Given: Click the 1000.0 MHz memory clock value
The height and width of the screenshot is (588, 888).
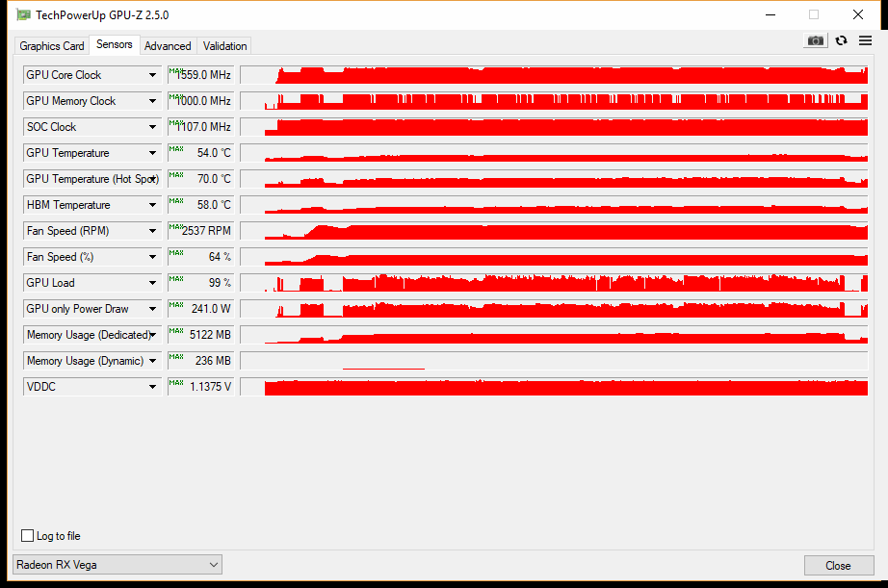Looking at the screenshot, I should coord(201,101).
